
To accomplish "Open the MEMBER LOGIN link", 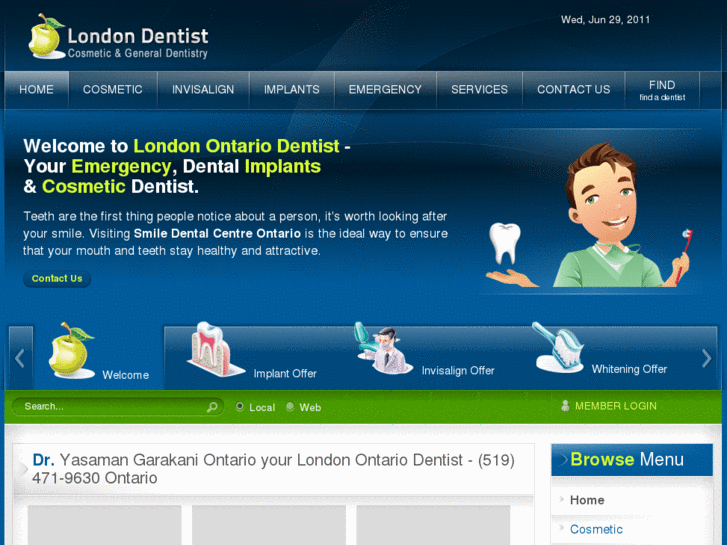I will [615, 406].
